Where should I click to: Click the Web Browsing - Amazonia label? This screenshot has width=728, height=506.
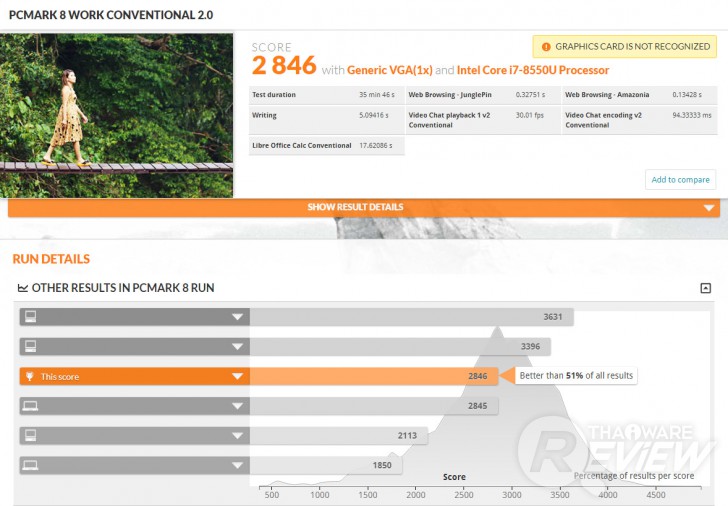point(607,95)
